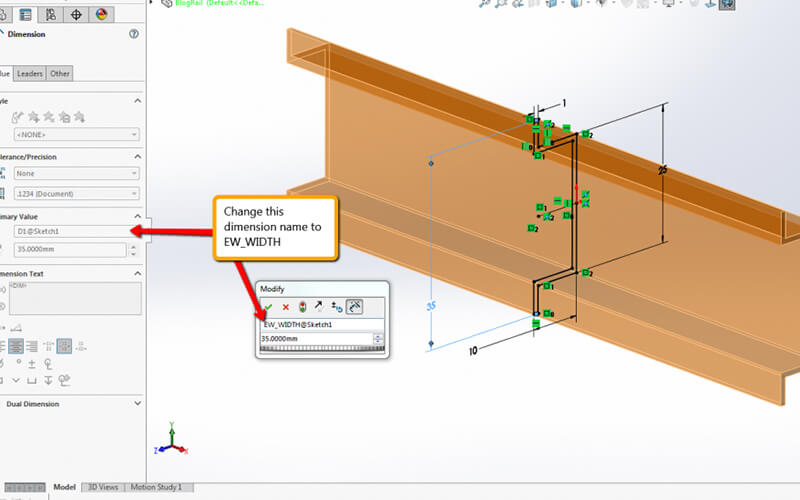Click primary value spinner arrows in panel
Viewport: 800px width, 500px height.
(x=133, y=249)
